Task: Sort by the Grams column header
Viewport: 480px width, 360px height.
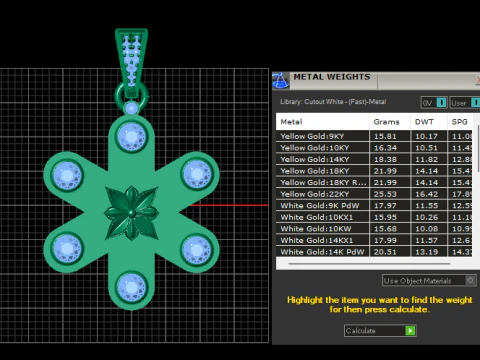Action: (x=390, y=122)
